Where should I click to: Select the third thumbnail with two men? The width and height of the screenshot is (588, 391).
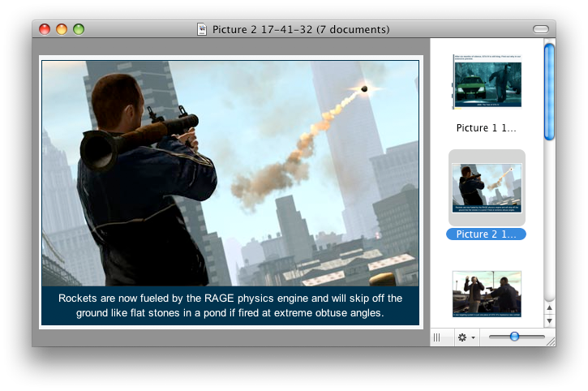pos(487,294)
